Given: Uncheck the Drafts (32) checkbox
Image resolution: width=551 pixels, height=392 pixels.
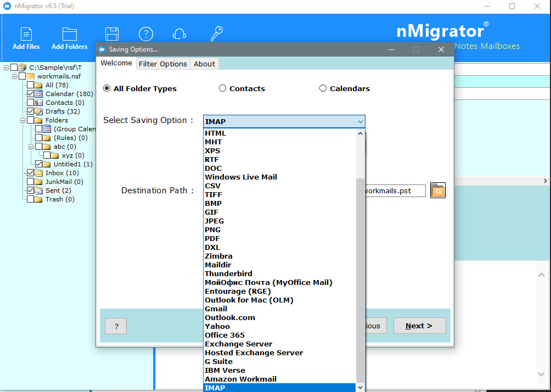Looking at the screenshot, I should [30, 111].
